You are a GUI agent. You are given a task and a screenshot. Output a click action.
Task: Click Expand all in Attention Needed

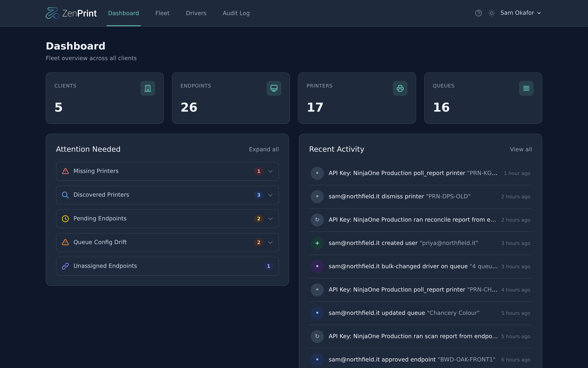pyautogui.click(x=264, y=149)
